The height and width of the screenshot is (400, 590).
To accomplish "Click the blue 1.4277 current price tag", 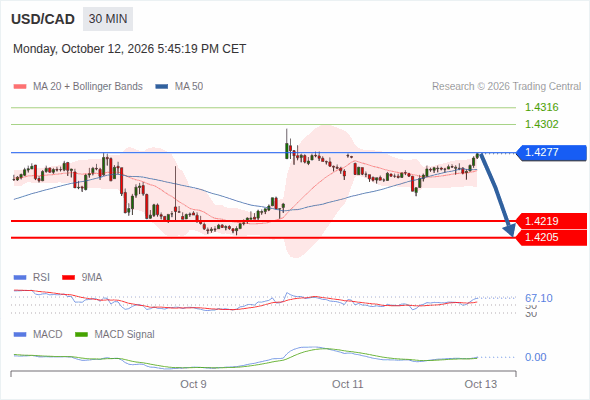I will tap(552, 152).
